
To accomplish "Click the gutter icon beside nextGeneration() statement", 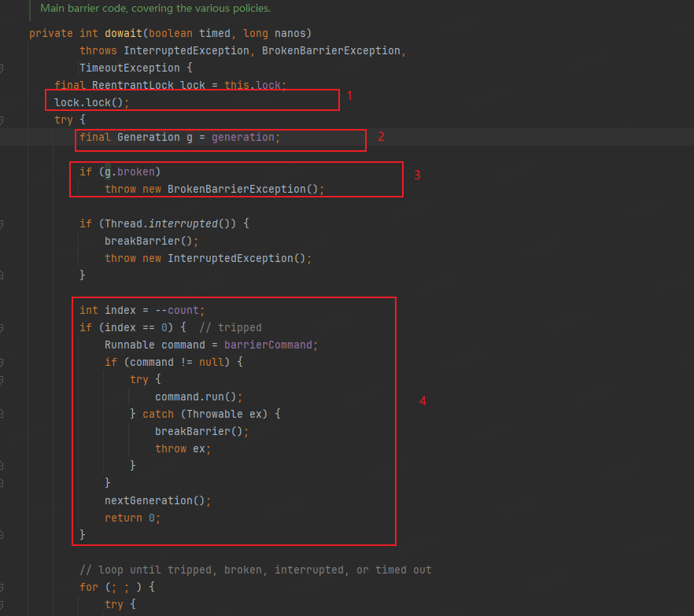I will tap(4, 500).
